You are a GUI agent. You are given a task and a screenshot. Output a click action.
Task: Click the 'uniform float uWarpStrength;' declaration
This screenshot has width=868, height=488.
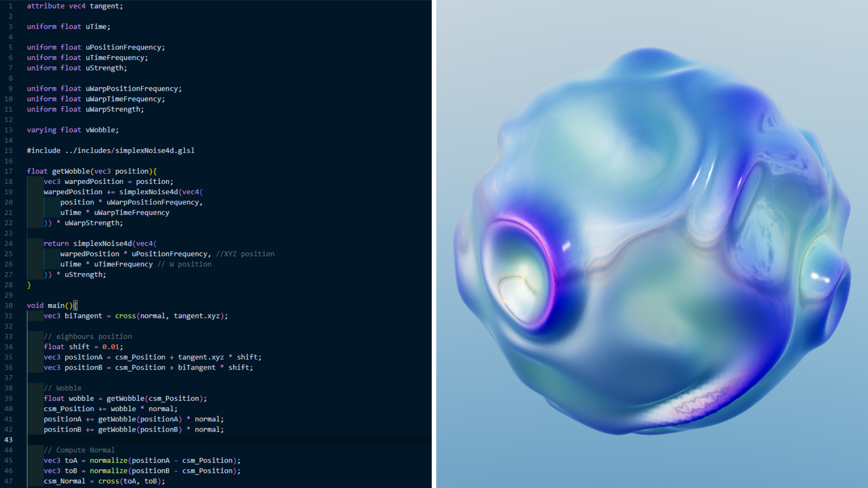click(x=85, y=109)
